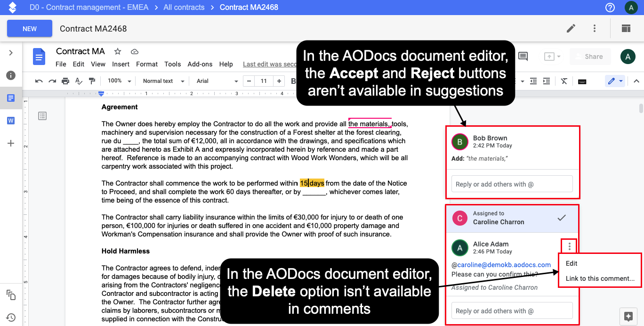Open the Help menu
The image size is (644, 326).
click(x=226, y=64)
